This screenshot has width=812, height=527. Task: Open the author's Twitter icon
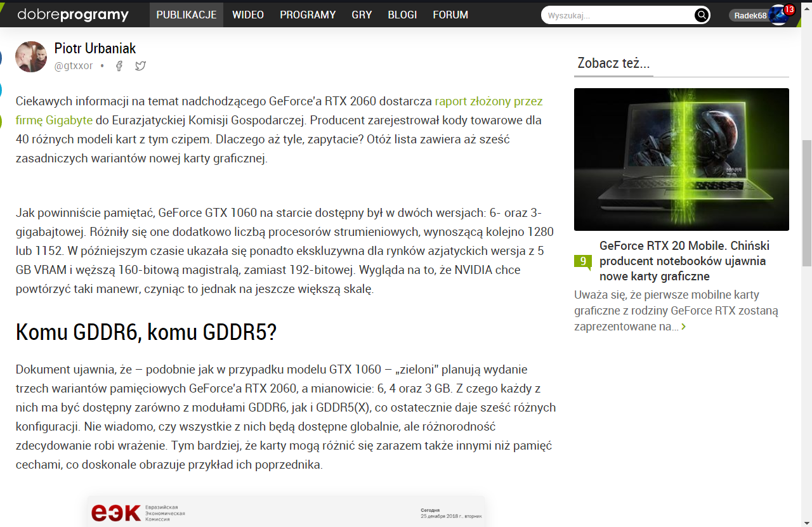point(140,66)
